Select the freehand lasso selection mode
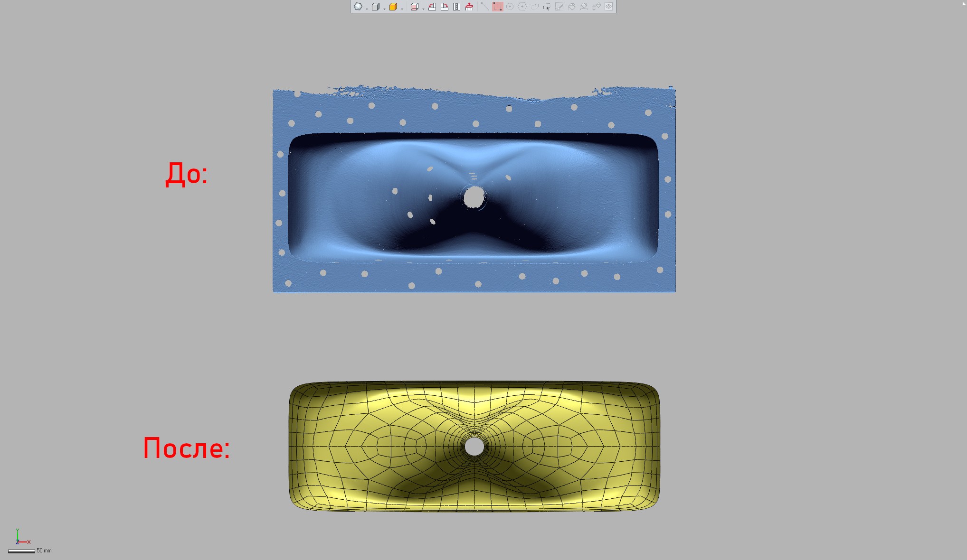This screenshot has height=560, width=967. 534,7
